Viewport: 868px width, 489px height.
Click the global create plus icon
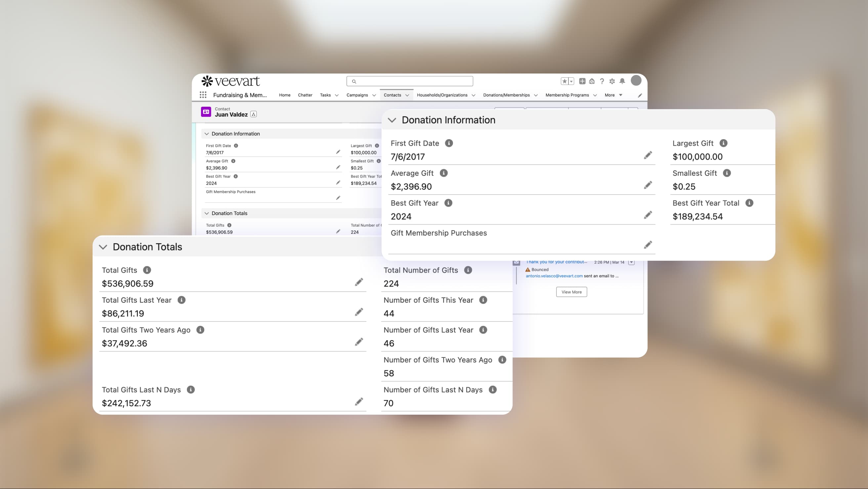coord(582,81)
